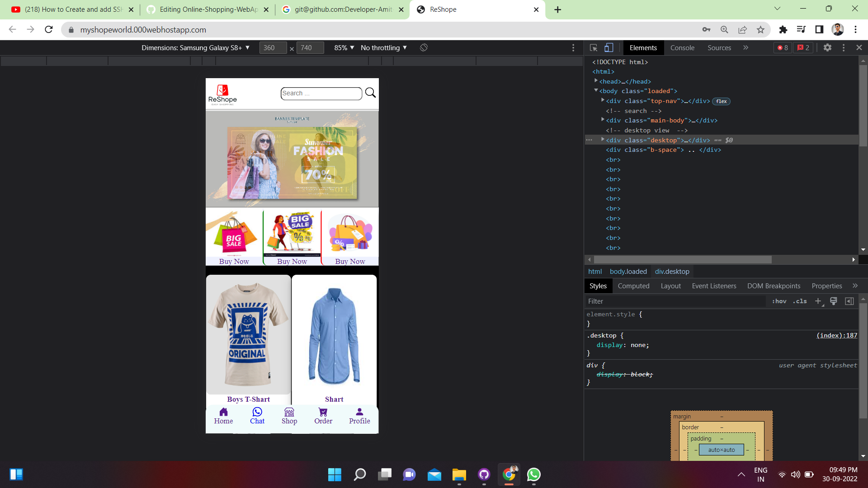
Task: Open the No throttling dropdown
Action: (x=383, y=47)
